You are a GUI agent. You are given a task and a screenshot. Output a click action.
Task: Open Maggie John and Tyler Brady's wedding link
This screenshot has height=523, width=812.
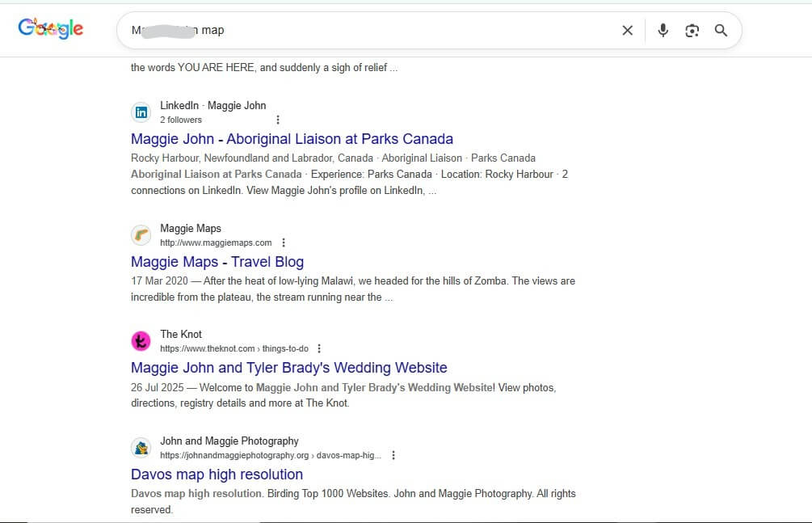click(288, 368)
